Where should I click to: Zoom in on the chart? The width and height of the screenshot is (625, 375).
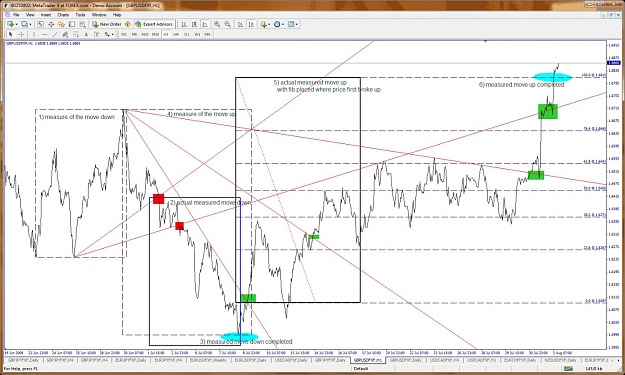pyautogui.click(x=217, y=24)
